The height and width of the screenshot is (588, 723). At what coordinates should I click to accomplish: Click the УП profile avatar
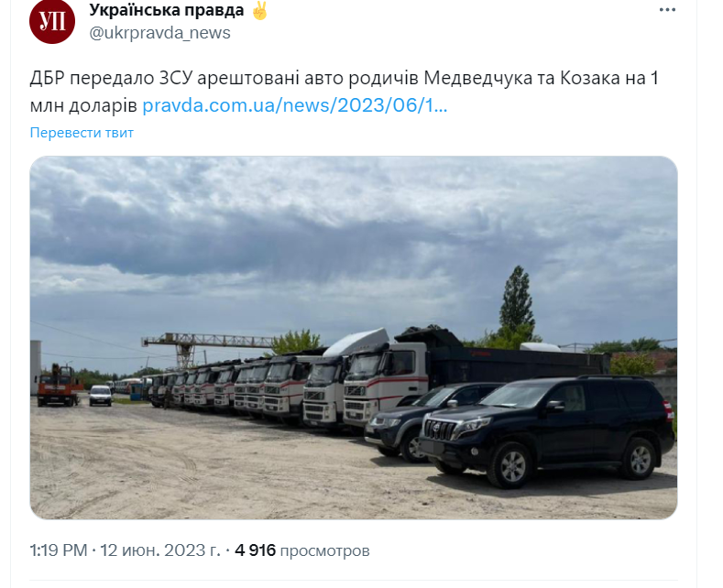point(51,21)
